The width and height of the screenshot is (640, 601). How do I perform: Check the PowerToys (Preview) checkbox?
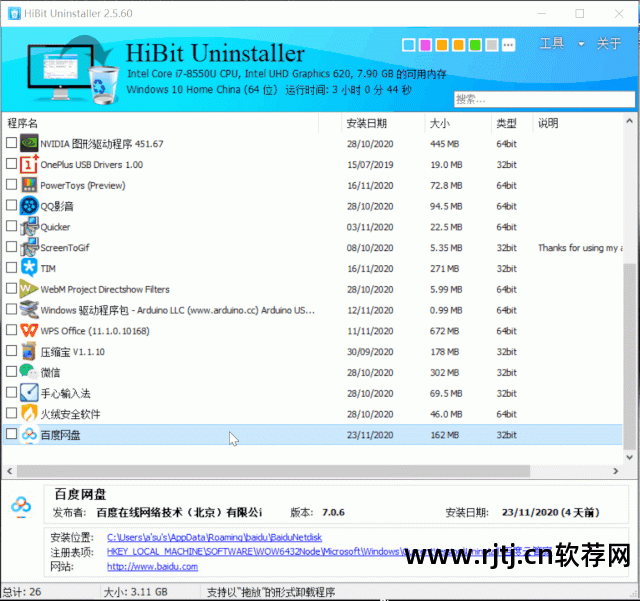(x=11, y=184)
